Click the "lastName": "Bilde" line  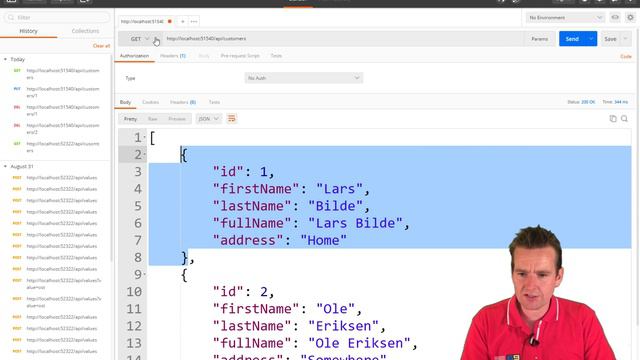pyautogui.click(x=291, y=206)
